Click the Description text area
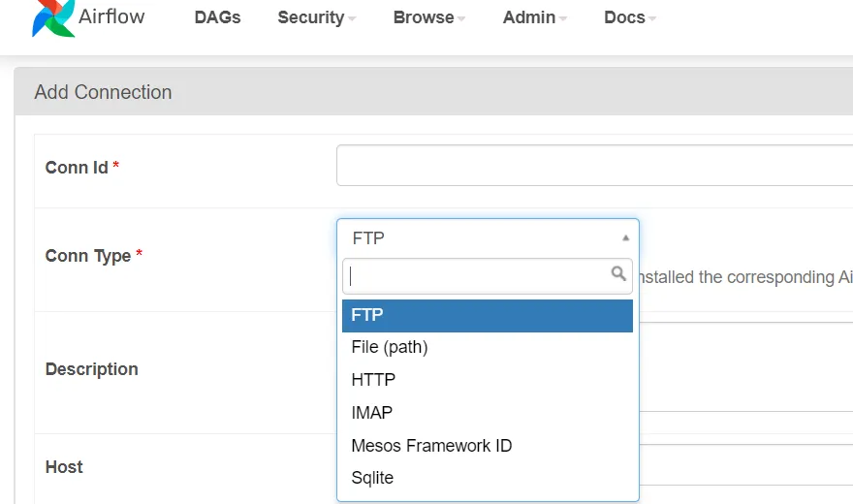 (745, 368)
